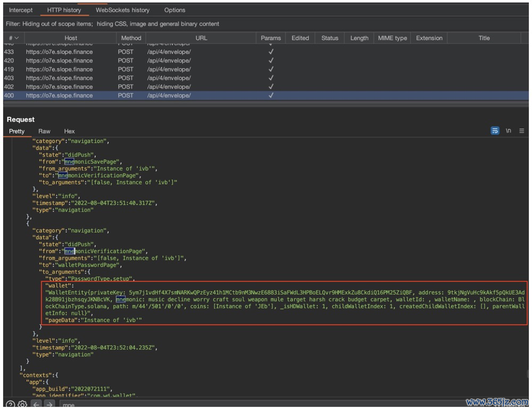Switch to Hex request view
Viewport: 532px width, 410px height.
[69, 131]
